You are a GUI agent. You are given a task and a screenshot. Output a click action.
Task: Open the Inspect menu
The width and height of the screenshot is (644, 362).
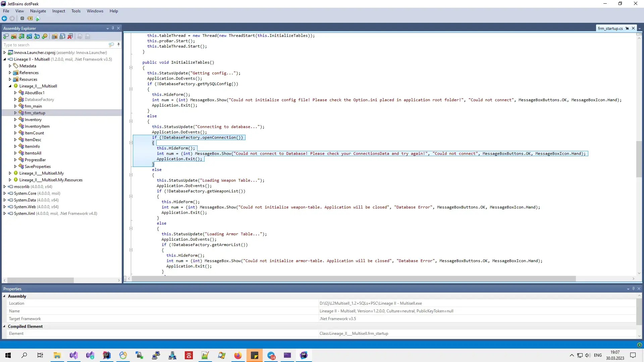click(x=59, y=11)
